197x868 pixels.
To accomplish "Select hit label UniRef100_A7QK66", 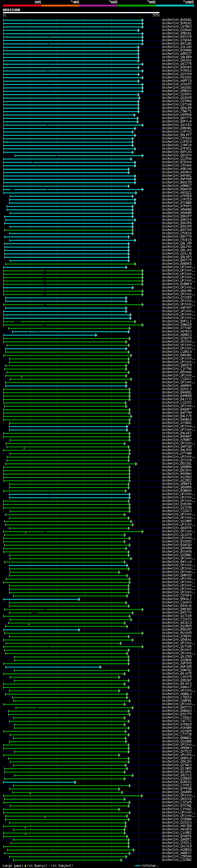I will coord(177,40).
